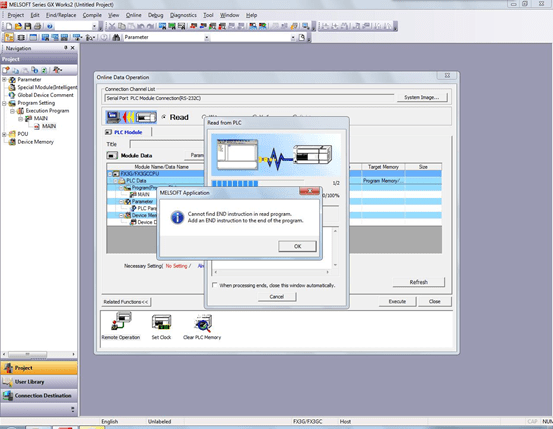Viewport: 553px width, 429px height.
Task: Click the Execute button
Action: [x=397, y=302]
